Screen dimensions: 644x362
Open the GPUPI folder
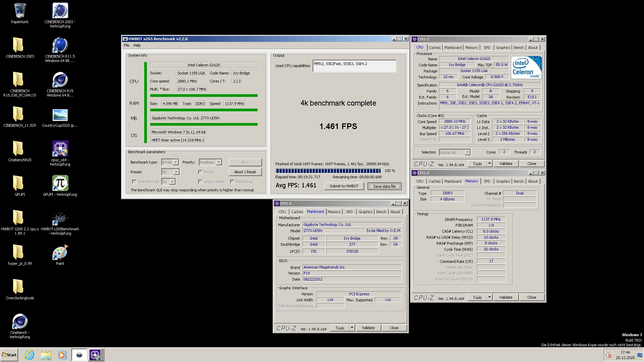[x=20, y=186]
